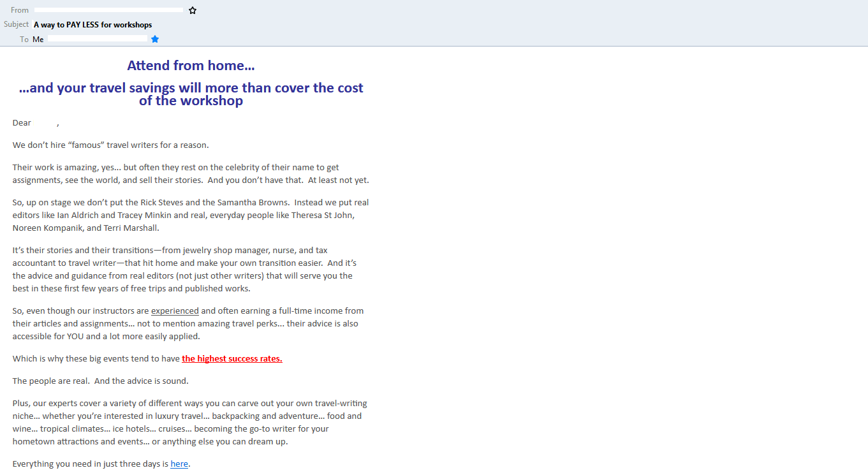The width and height of the screenshot is (868, 475).
Task: Click the sentence The people are real
Action: click(x=99, y=381)
